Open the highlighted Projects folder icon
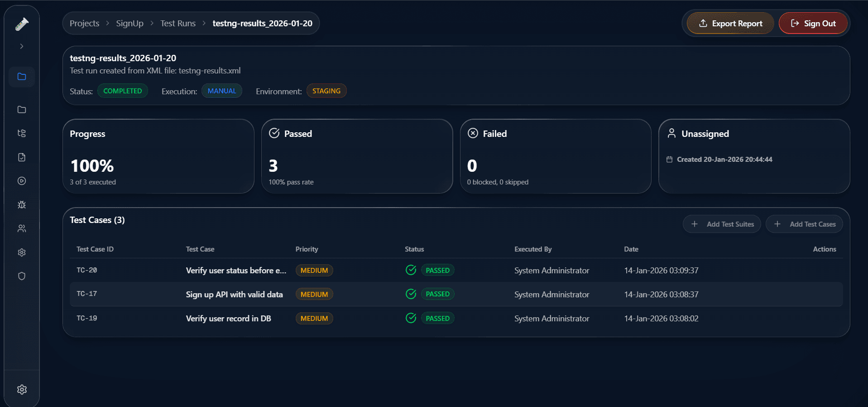 point(22,77)
